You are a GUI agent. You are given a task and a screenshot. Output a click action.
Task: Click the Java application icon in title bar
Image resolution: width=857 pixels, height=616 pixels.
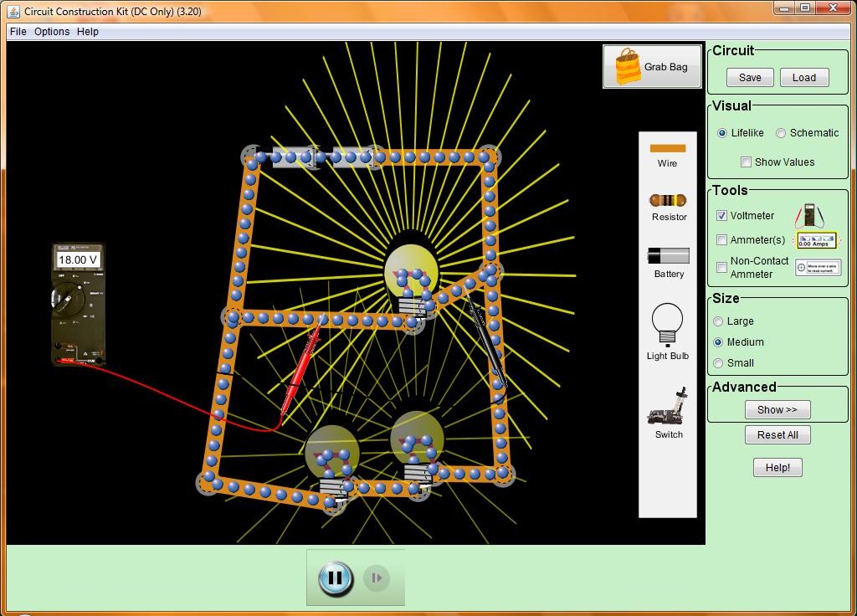point(13,11)
